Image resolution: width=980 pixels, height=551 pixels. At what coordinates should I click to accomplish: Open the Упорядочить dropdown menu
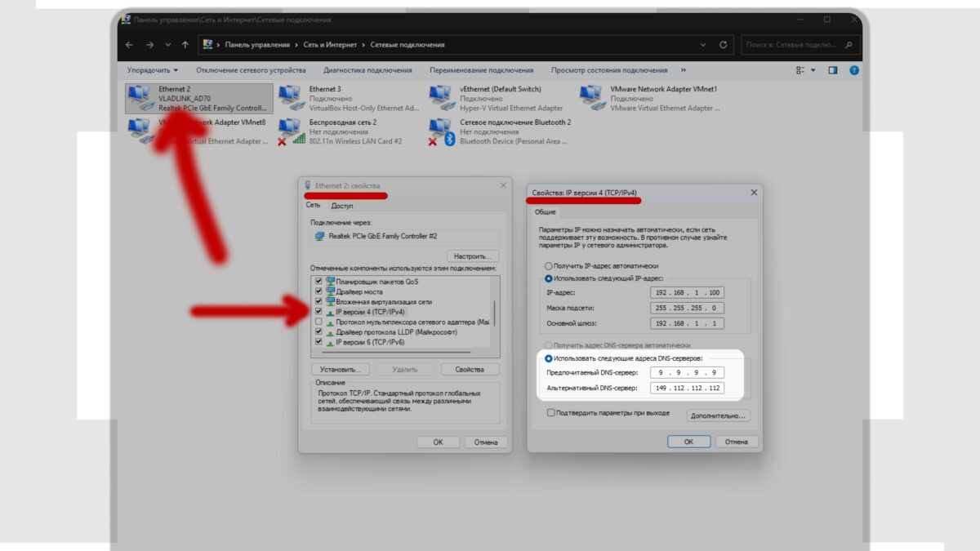tap(153, 70)
